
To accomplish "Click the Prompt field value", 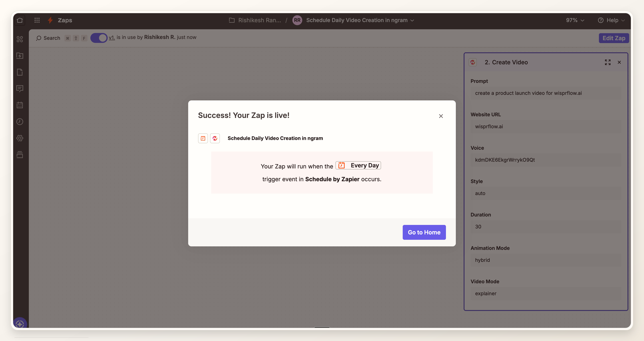I will (x=546, y=93).
